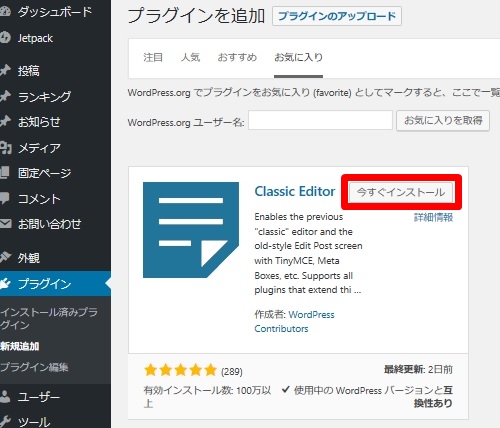Click お気に入りを取得 button
This screenshot has width=500, height=428.
click(x=443, y=120)
